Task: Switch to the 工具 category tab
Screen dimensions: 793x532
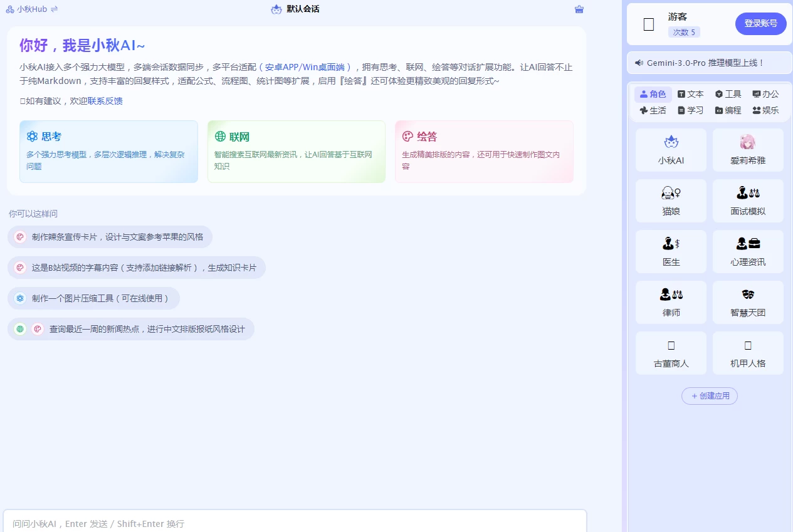Action: tap(728, 94)
